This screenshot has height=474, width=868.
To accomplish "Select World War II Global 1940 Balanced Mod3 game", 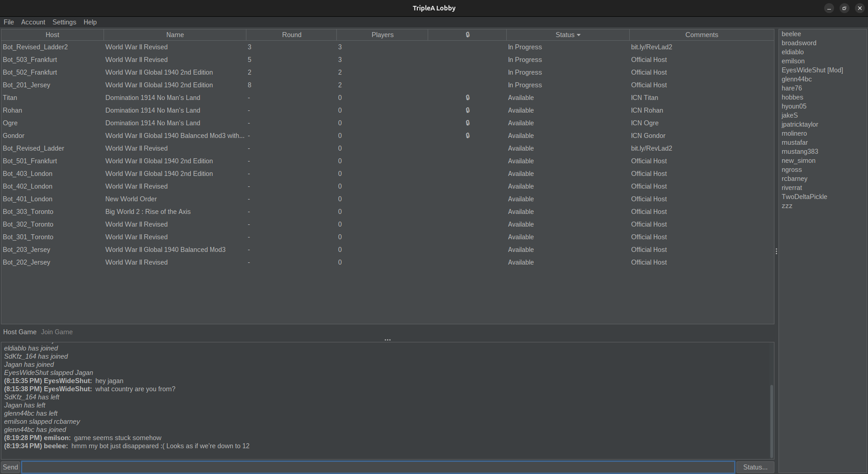I will click(387, 250).
